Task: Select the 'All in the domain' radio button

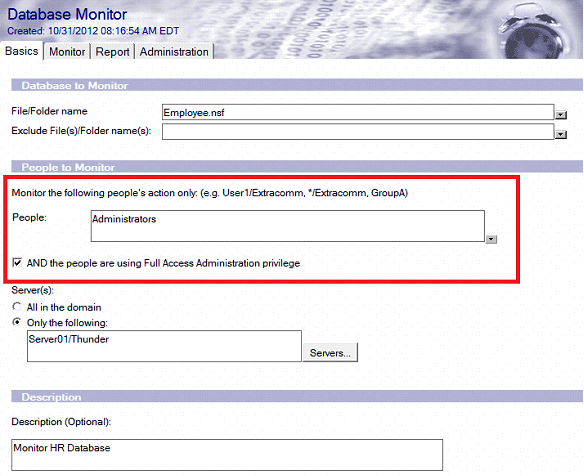Action: tap(17, 307)
